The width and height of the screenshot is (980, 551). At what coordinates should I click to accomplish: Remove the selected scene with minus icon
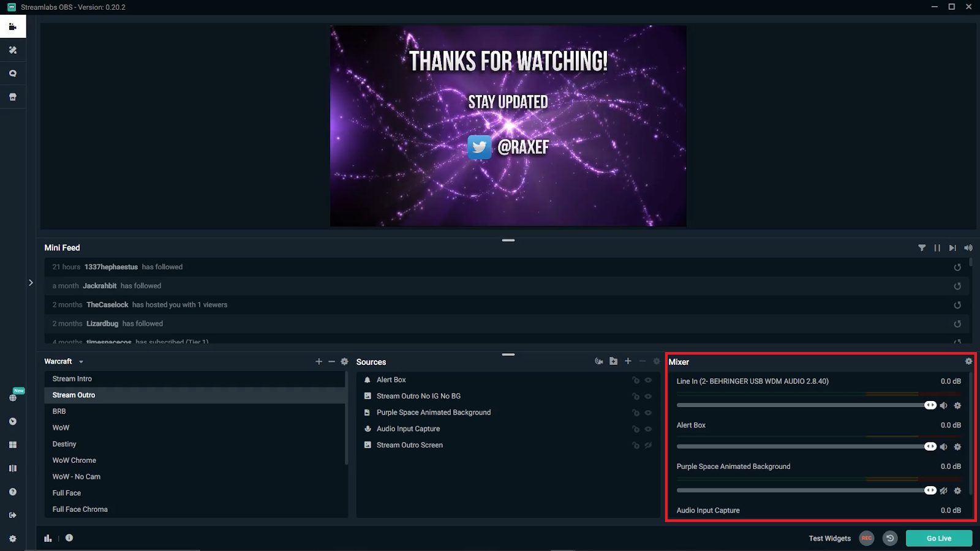pyautogui.click(x=331, y=362)
